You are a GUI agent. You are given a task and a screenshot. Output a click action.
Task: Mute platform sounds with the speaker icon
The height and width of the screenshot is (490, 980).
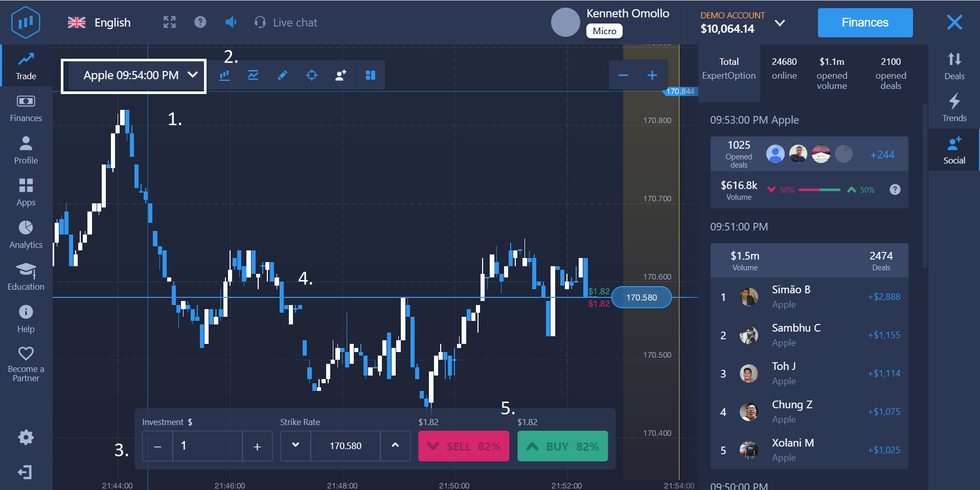[x=231, y=22]
